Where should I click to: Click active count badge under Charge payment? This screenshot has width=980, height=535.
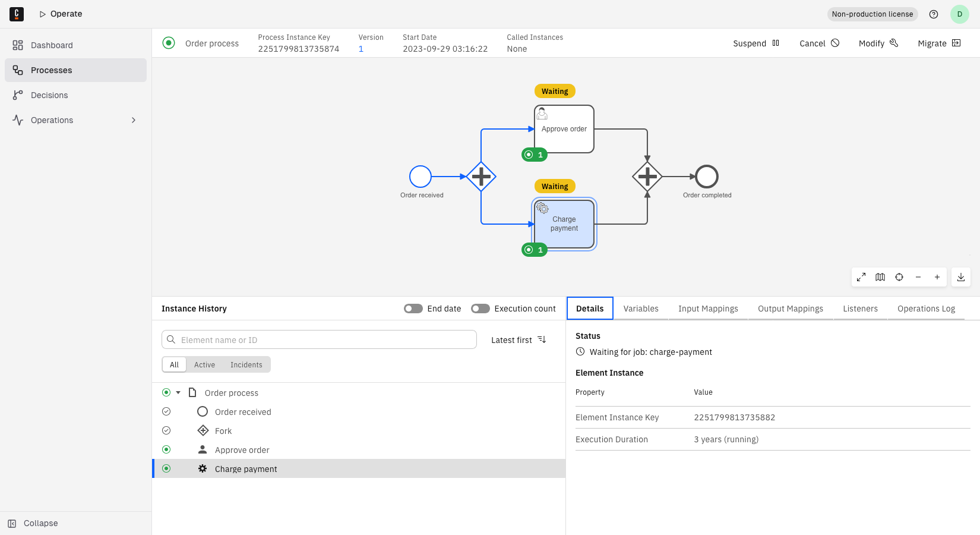[x=535, y=250]
